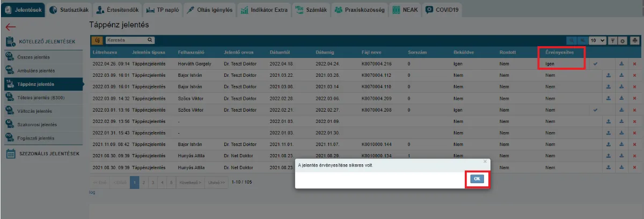Switch to the Indikátor Extra tab
This screenshot has width=644, height=219.
coord(264,10)
